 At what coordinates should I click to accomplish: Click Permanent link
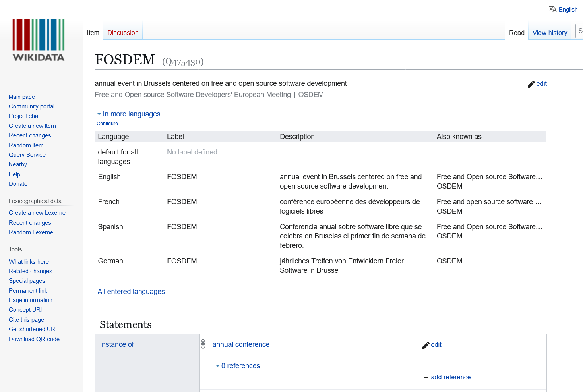(x=28, y=291)
